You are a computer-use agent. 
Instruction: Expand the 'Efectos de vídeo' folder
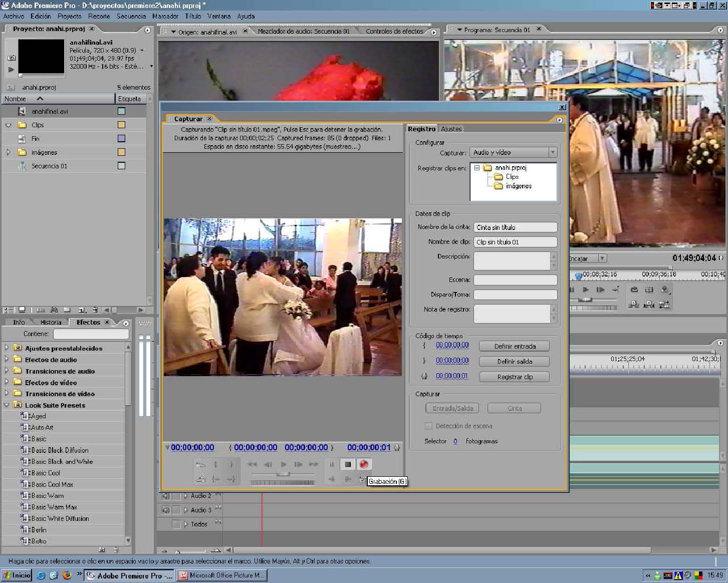pos(7,382)
